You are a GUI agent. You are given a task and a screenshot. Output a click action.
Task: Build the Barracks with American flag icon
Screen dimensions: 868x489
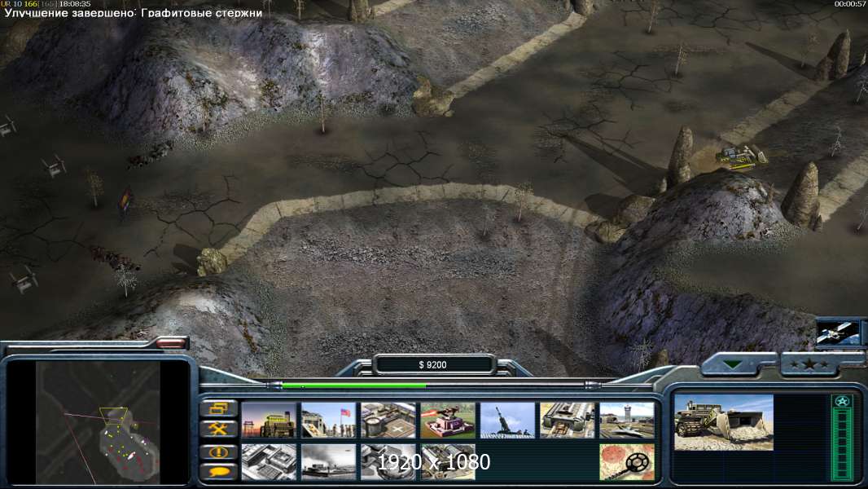click(328, 421)
